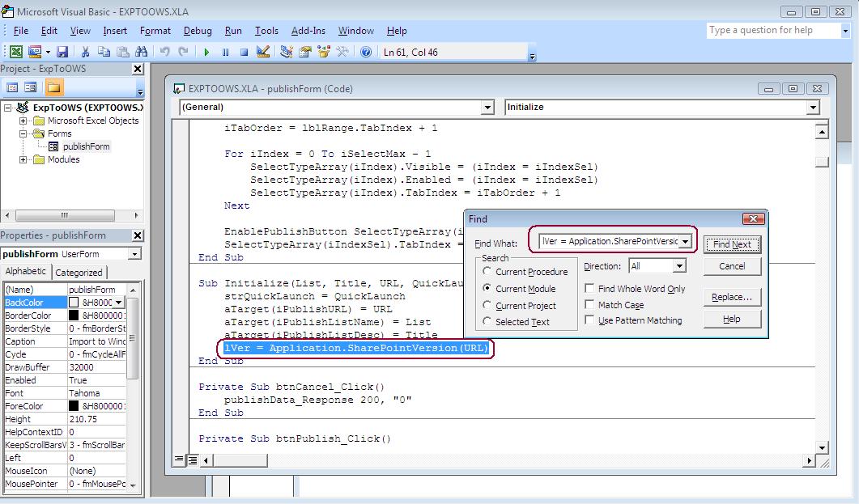Click the Paste clipboard icon
Screen dimensions: 859x504
point(123,52)
